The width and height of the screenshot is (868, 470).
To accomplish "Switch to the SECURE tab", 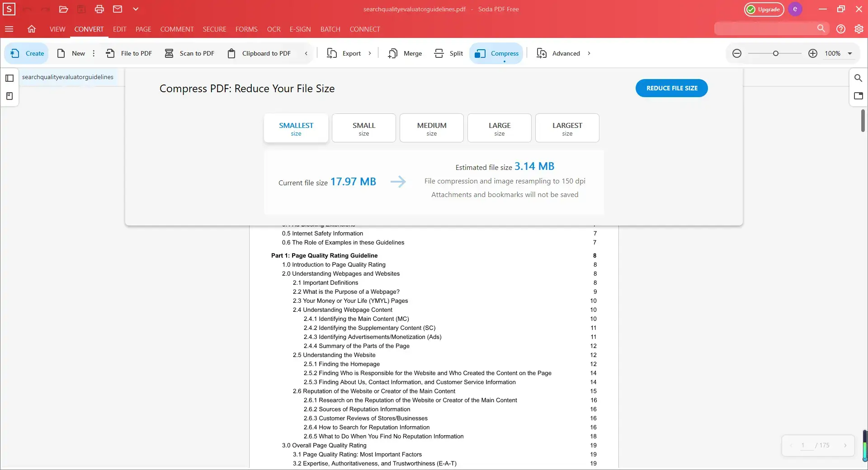I will (214, 29).
